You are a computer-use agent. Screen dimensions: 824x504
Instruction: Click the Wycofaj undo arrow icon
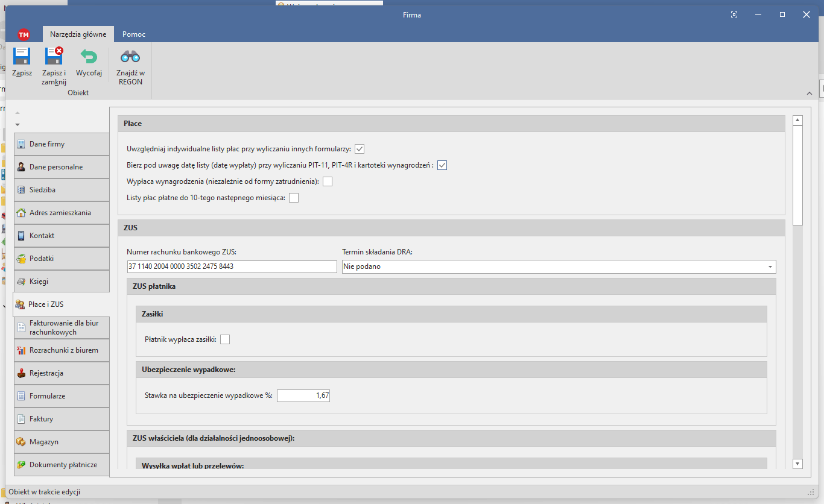(x=89, y=57)
